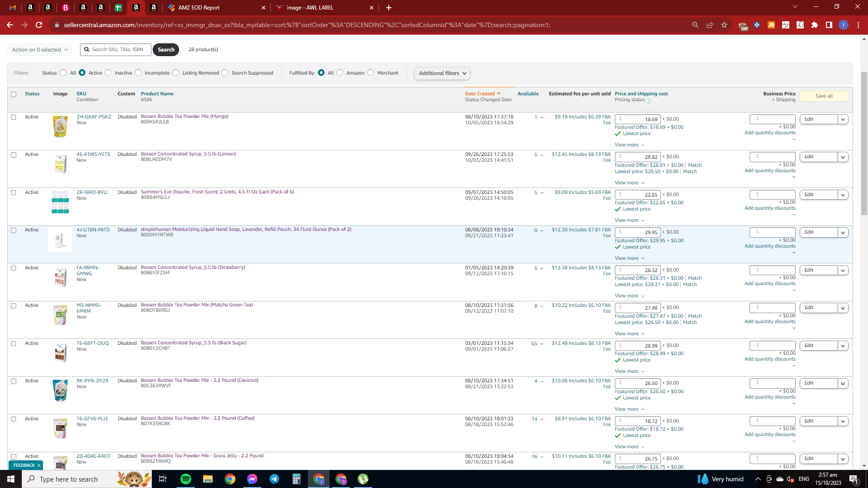Open Messenger from the taskbar
The height and width of the screenshot is (488, 868).
(x=252, y=479)
